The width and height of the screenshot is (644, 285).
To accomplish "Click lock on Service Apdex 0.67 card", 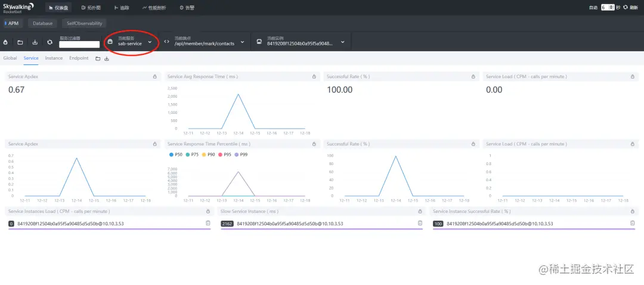I will pyautogui.click(x=155, y=76).
